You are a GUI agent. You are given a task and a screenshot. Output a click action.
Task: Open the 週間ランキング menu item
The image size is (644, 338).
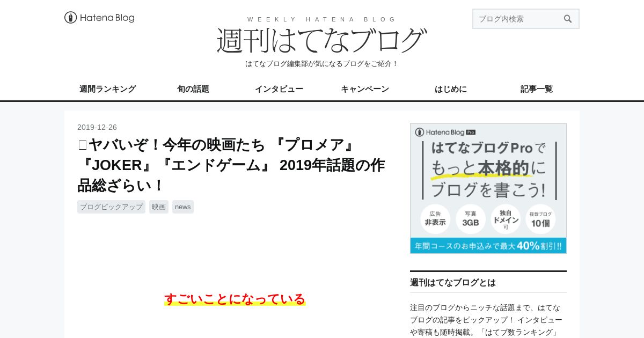tap(107, 89)
